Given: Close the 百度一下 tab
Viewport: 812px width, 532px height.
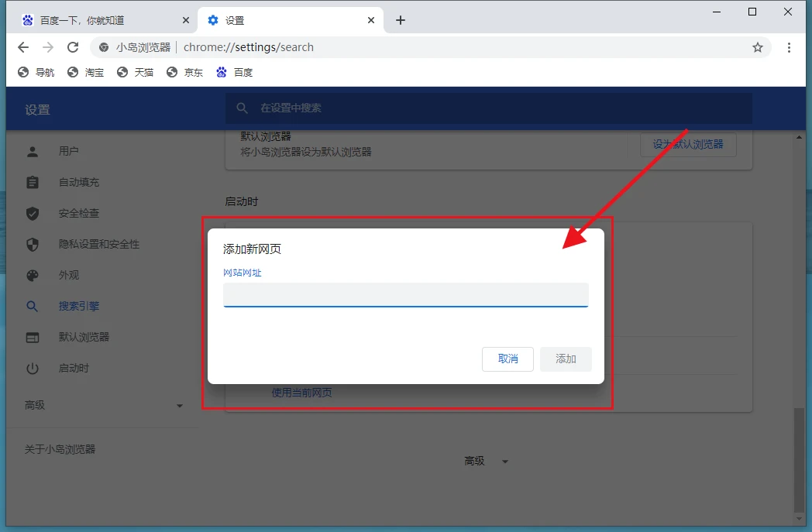Looking at the screenshot, I should coord(186,20).
